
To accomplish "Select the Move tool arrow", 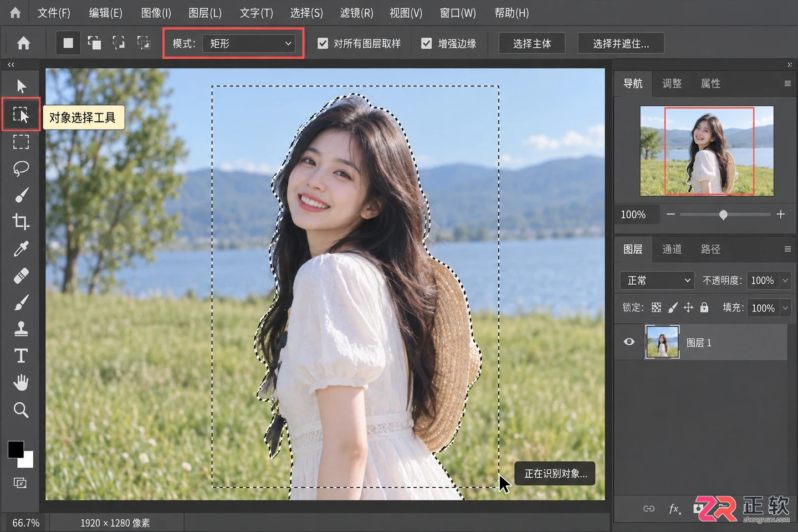I will (21, 86).
